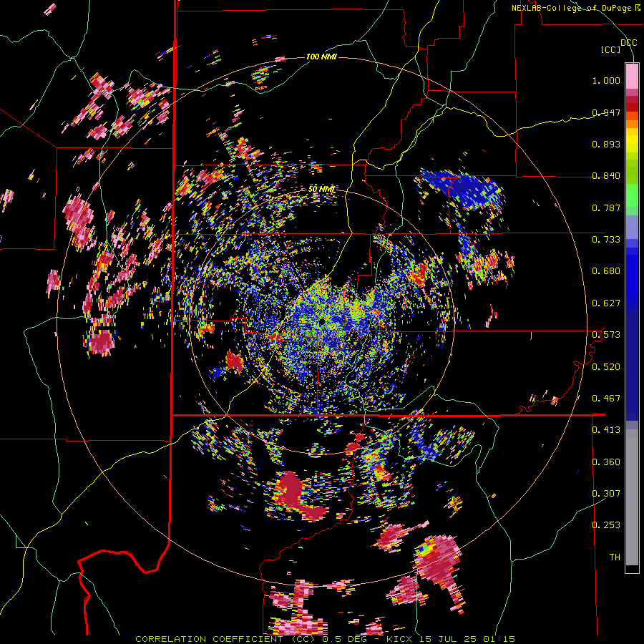Screen dimensions: 644x644
Task: Pick the pink top segment of color scale
Action: (x=632, y=76)
